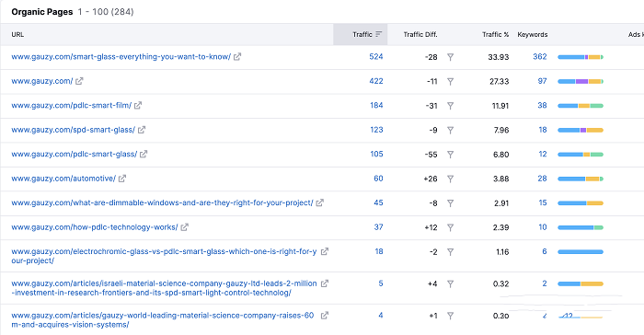Open the what-are-dimmable-windows article link
Image resolution: width=644 pixels, height=335 pixels.
(162, 202)
